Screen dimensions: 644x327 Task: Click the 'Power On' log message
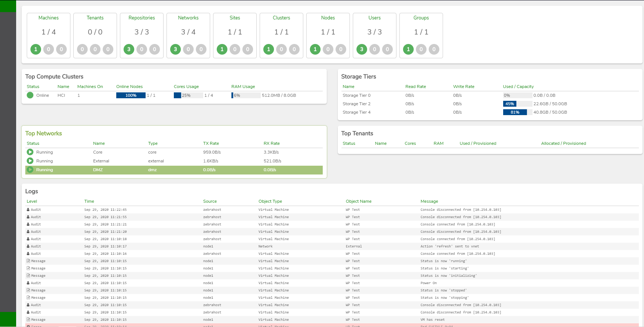pos(429,283)
